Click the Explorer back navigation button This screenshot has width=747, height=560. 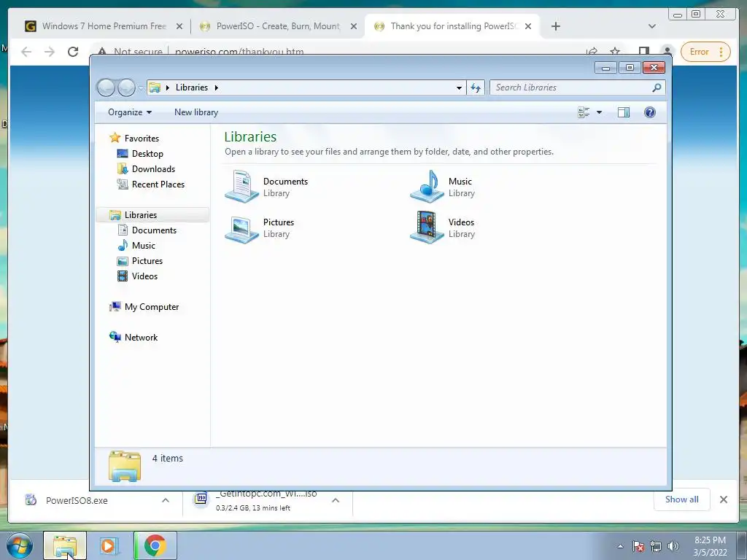point(106,87)
